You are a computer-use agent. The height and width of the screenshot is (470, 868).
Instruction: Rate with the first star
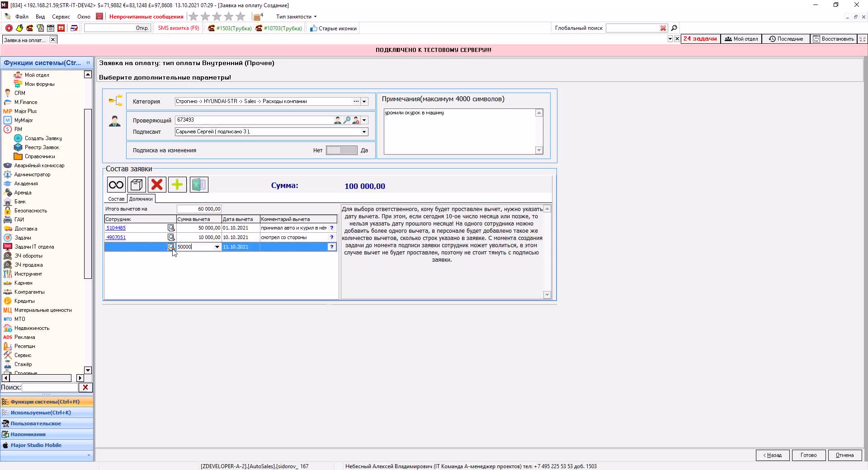point(193,17)
